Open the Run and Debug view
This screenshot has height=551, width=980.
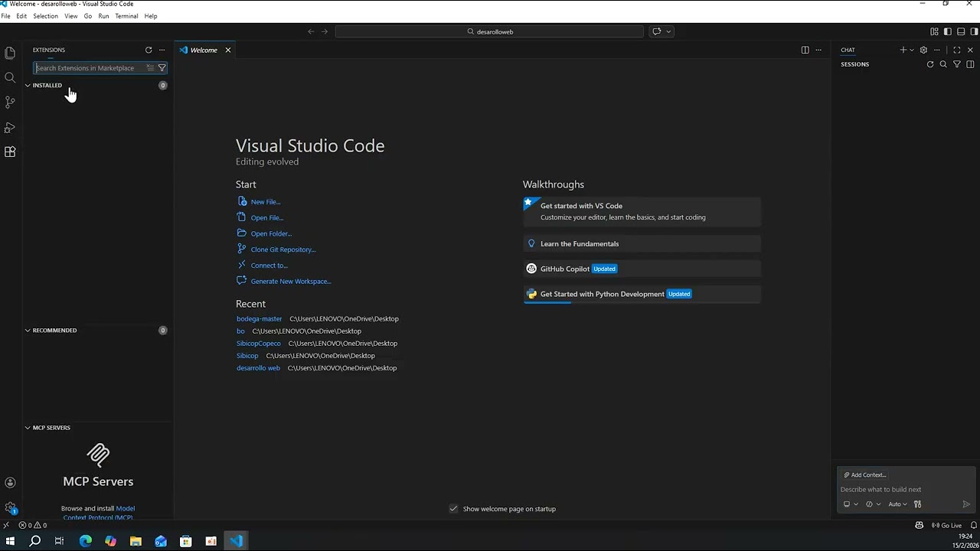tap(10, 127)
